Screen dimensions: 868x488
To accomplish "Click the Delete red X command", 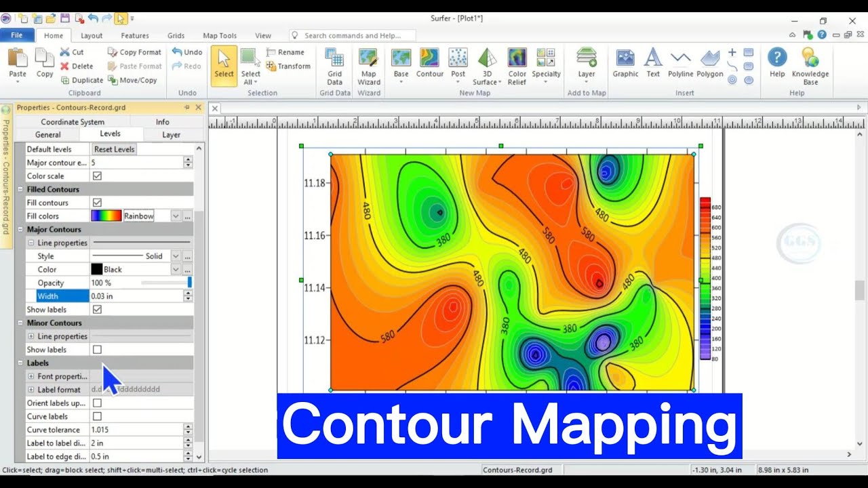I will 77,66.
